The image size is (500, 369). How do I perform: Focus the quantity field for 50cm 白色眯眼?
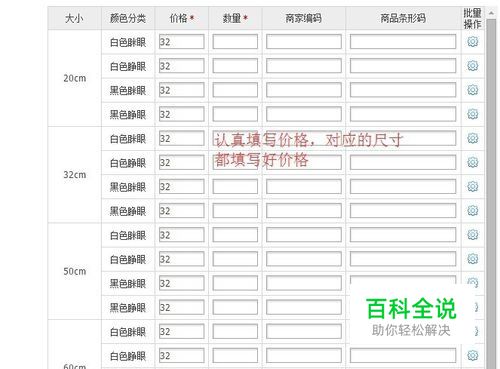[x=235, y=235]
